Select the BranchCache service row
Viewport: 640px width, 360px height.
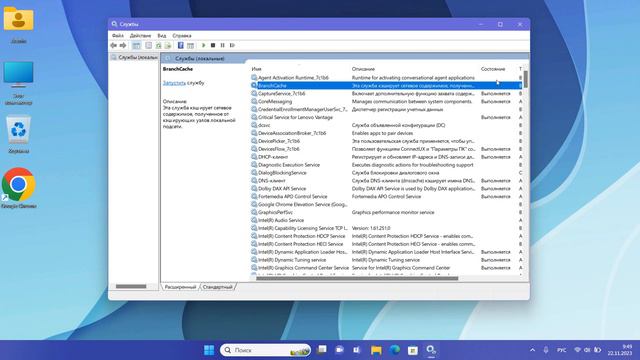pyautogui.click(x=386, y=86)
